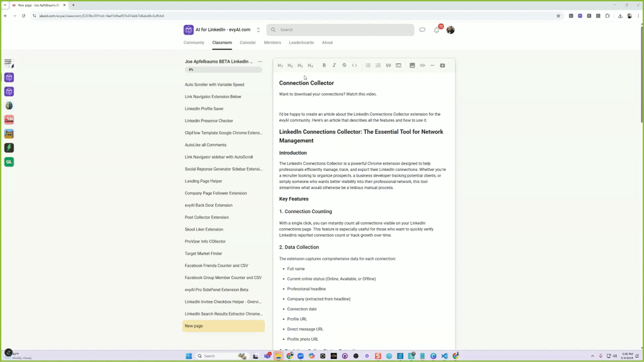Open the course options three-dot menu

pos(260,62)
